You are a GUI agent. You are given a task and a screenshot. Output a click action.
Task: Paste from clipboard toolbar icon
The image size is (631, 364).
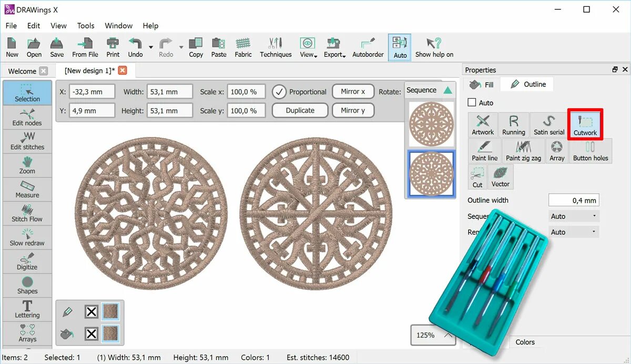click(x=219, y=48)
